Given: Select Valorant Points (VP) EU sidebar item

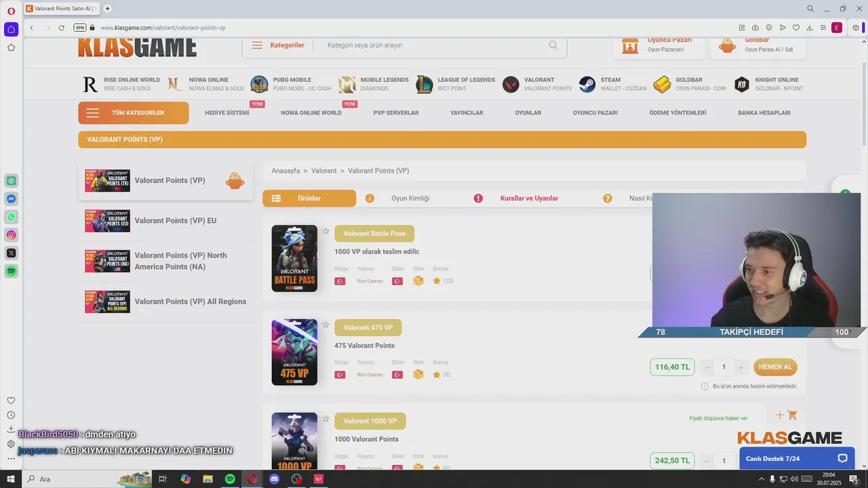Looking at the screenshot, I should (x=165, y=221).
